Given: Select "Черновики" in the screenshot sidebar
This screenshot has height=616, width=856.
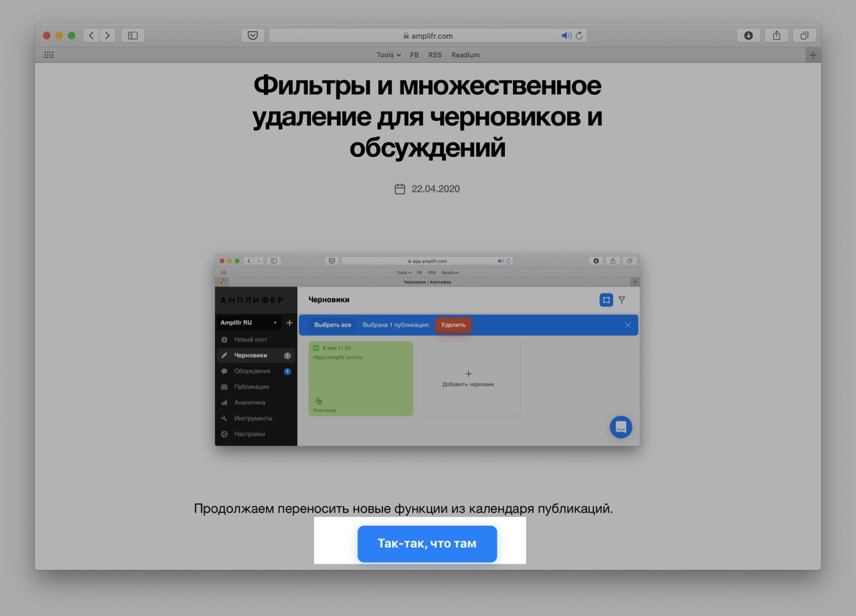Looking at the screenshot, I should pos(255,355).
